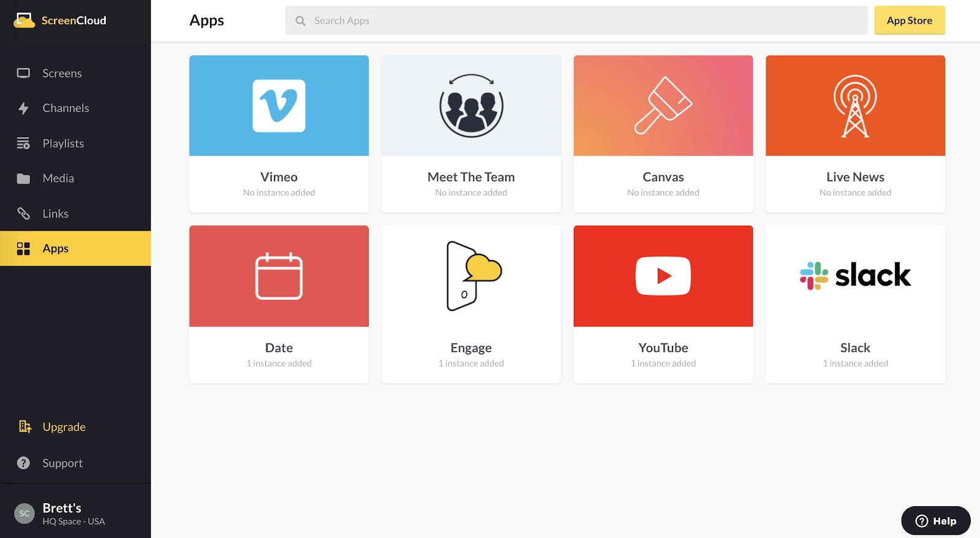Screen dimensions: 980x538
Task: Open Links section
Action: (75, 214)
